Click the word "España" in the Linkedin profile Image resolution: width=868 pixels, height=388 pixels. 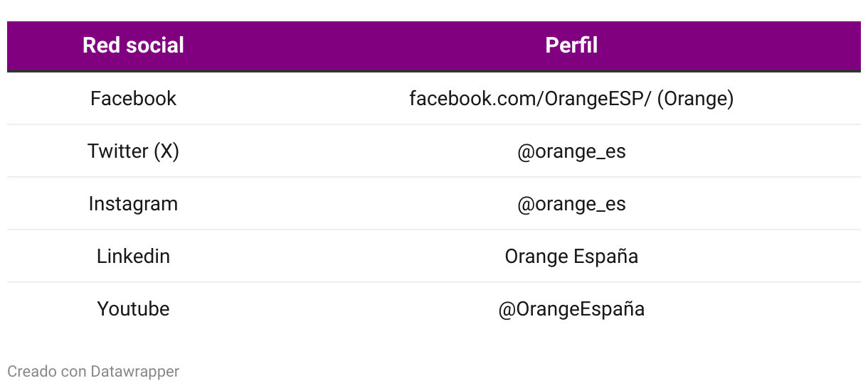tap(605, 256)
